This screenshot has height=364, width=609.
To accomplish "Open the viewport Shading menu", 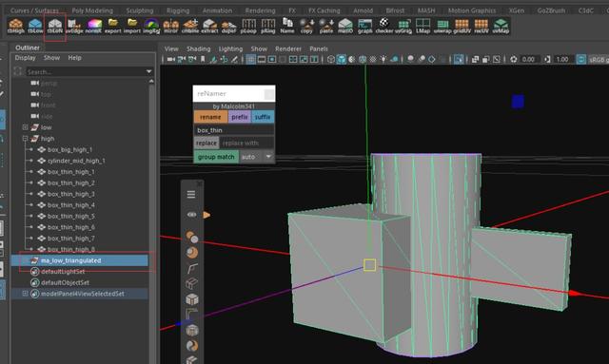I will [199, 48].
